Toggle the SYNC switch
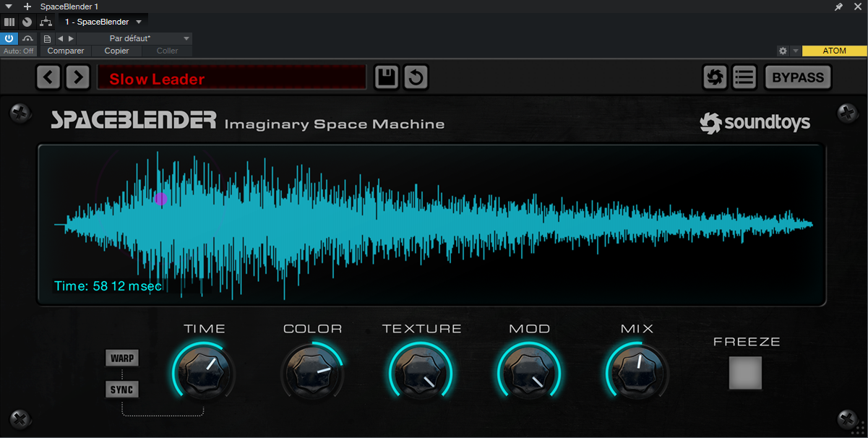The height and width of the screenshot is (438, 868). 121,390
